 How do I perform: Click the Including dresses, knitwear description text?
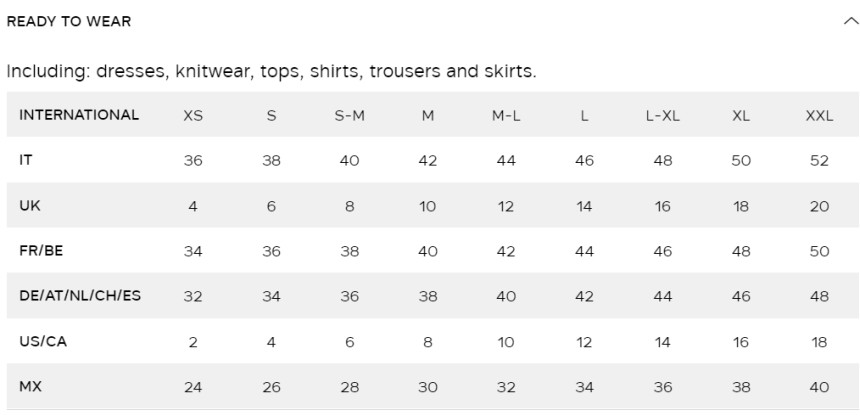pyautogui.click(x=271, y=71)
